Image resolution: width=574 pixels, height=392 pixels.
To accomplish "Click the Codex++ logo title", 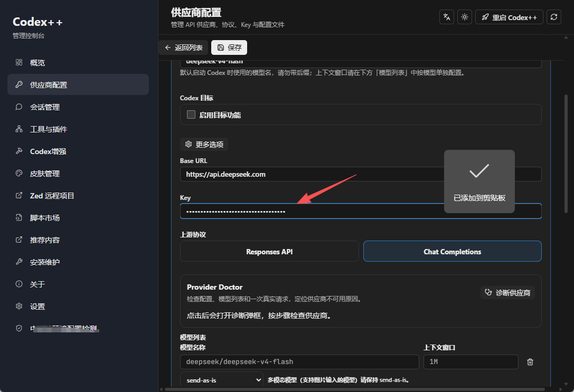I will click(37, 22).
